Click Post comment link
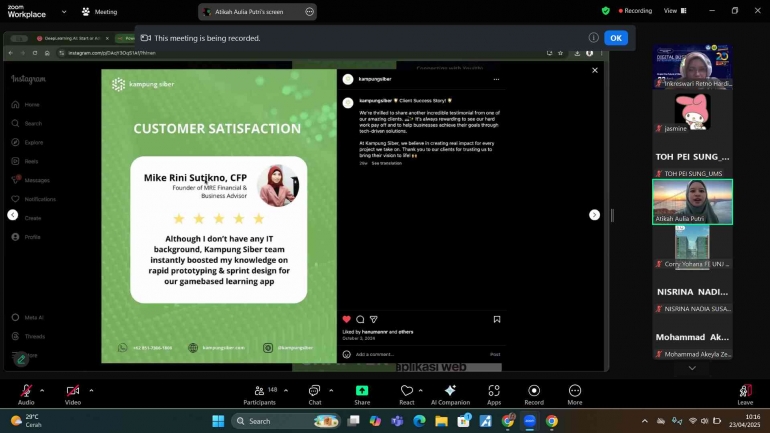 (495, 354)
